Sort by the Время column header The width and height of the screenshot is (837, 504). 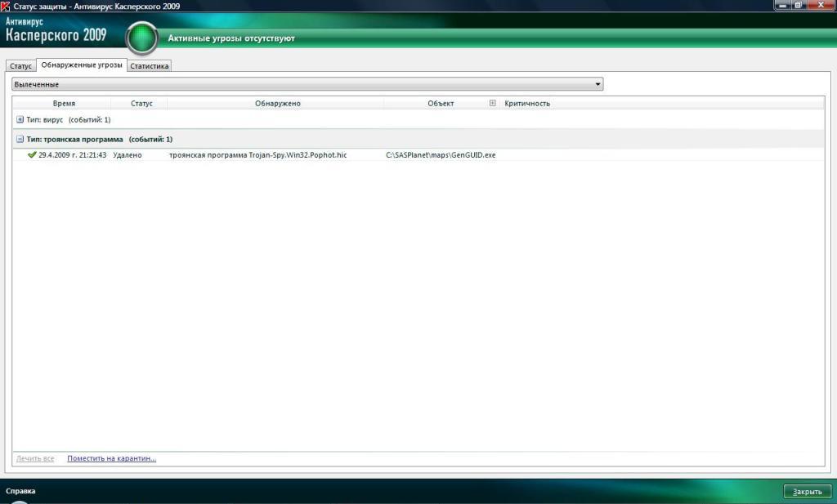(64, 104)
